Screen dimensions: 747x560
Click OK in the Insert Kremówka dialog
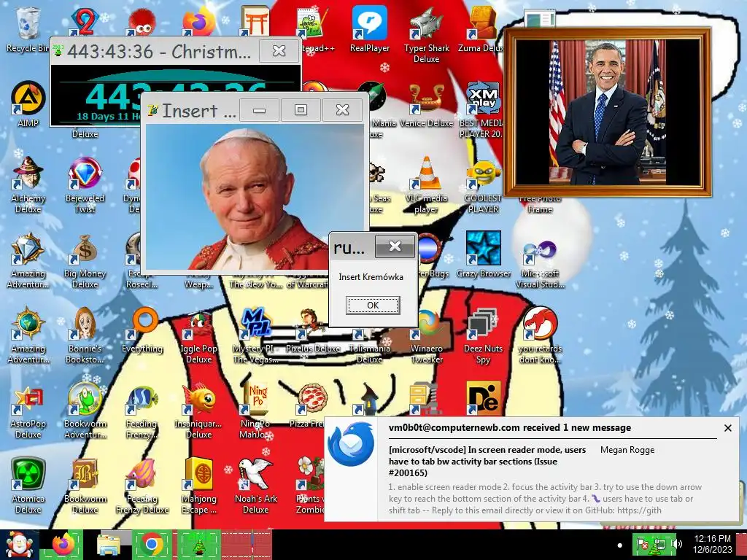pos(373,306)
